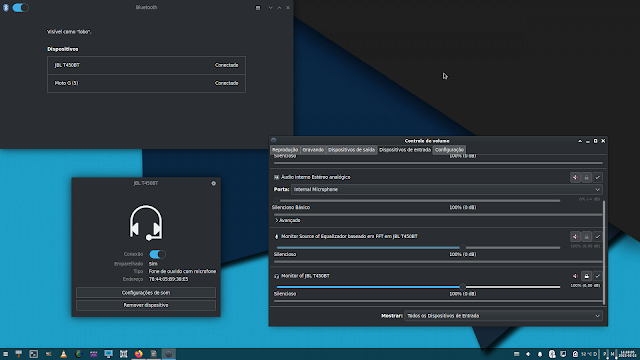Click the Monitor of JBL T450BT volume slider

418,287
